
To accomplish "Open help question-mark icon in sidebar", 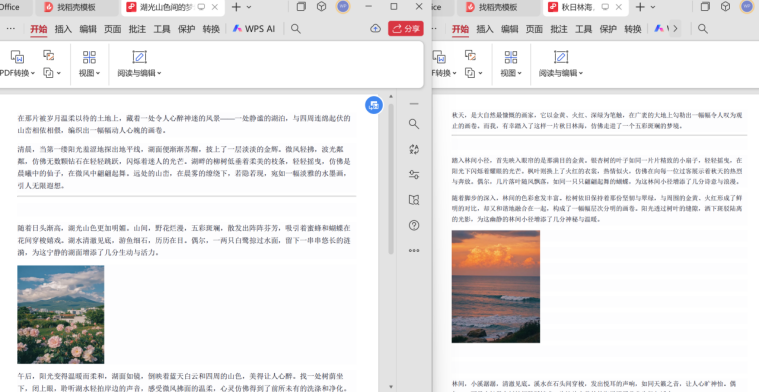I will [413, 225].
